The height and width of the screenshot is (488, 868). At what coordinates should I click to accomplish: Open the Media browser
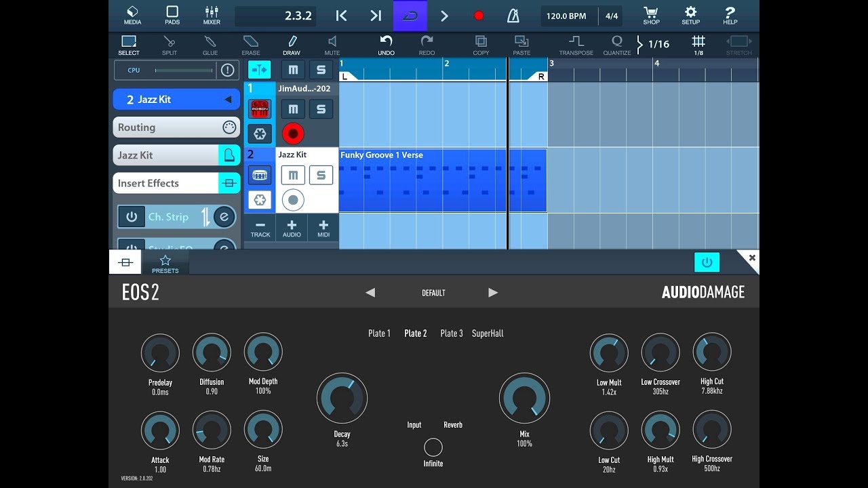pyautogui.click(x=132, y=15)
